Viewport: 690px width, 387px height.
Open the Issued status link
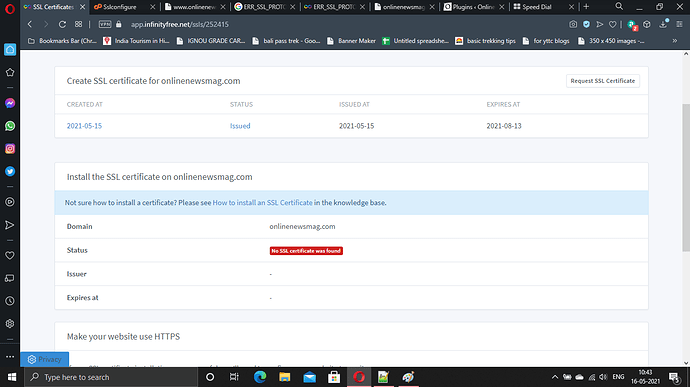coord(240,126)
